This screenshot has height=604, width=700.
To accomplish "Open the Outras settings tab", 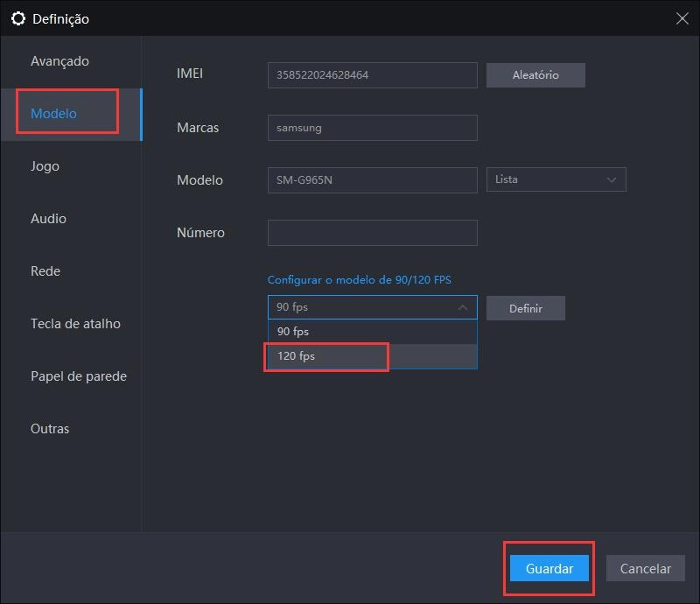I will click(50, 429).
